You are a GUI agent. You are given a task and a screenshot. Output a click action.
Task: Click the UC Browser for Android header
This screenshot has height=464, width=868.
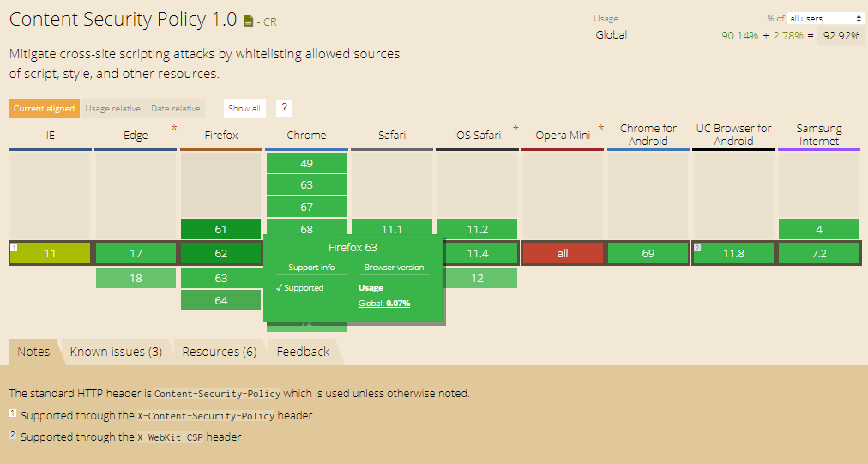pos(733,135)
